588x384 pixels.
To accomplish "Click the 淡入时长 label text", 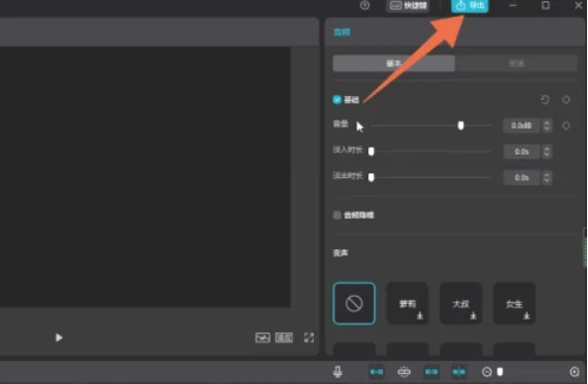I will pyautogui.click(x=348, y=150).
